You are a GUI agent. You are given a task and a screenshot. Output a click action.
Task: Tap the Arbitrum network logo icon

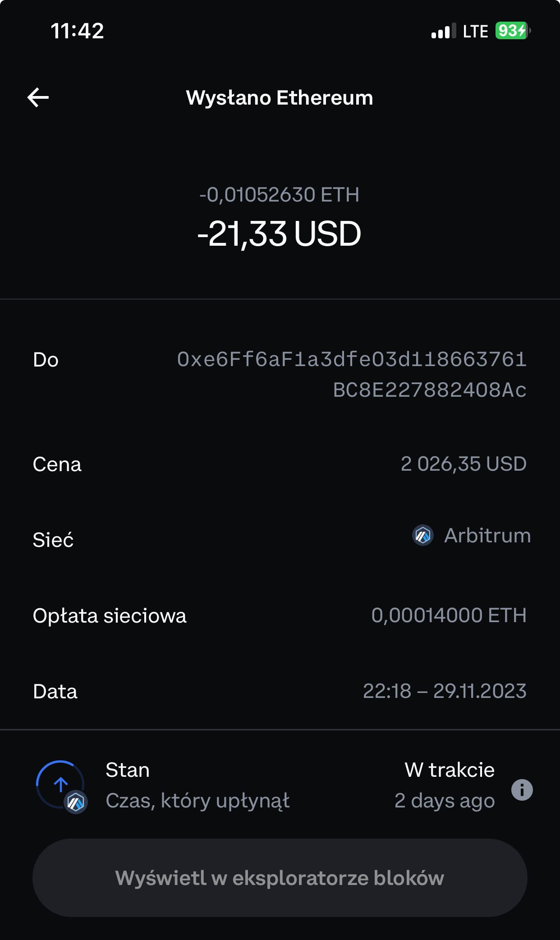(x=423, y=536)
